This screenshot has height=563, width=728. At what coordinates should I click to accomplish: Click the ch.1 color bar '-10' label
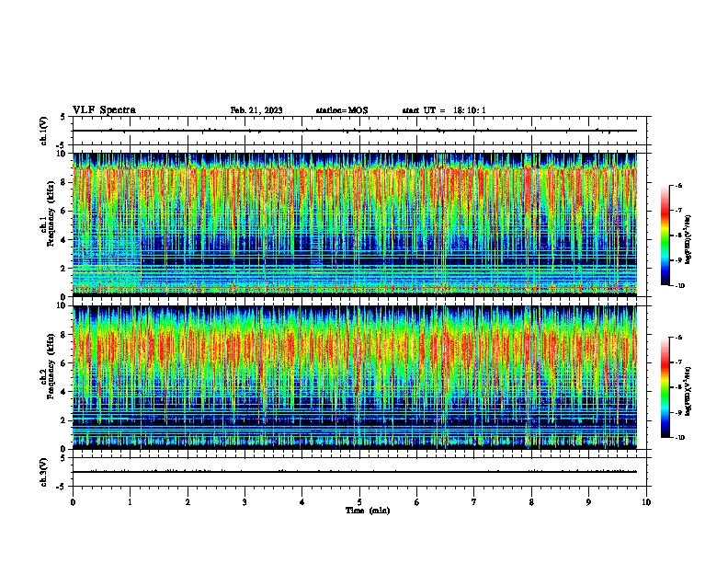click(680, 286)
